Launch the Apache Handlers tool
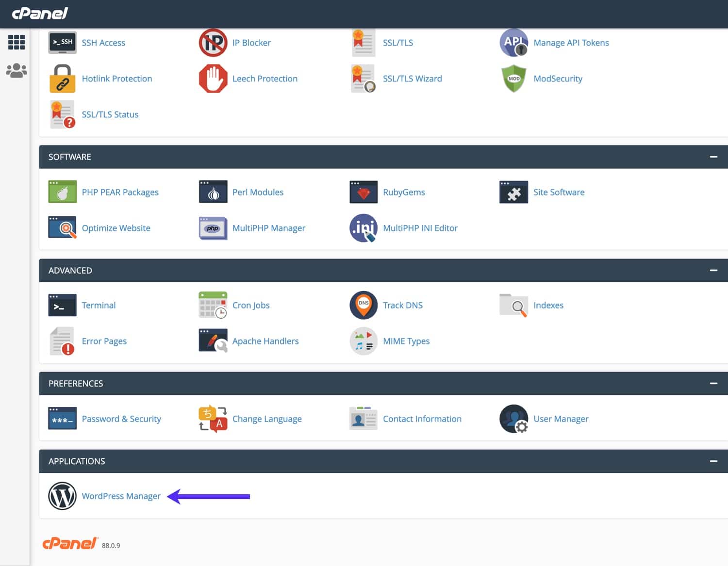The image size is (728, 566). [x=265, y=341]
